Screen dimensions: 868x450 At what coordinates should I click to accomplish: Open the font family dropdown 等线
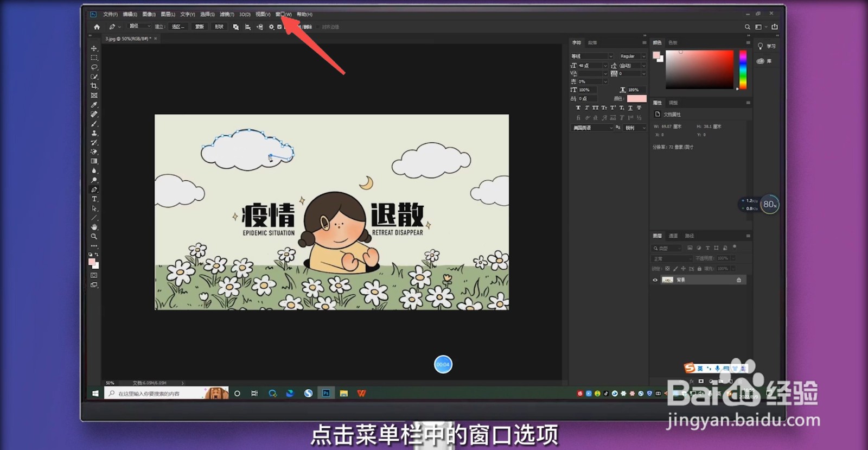(x=591, y=56)
